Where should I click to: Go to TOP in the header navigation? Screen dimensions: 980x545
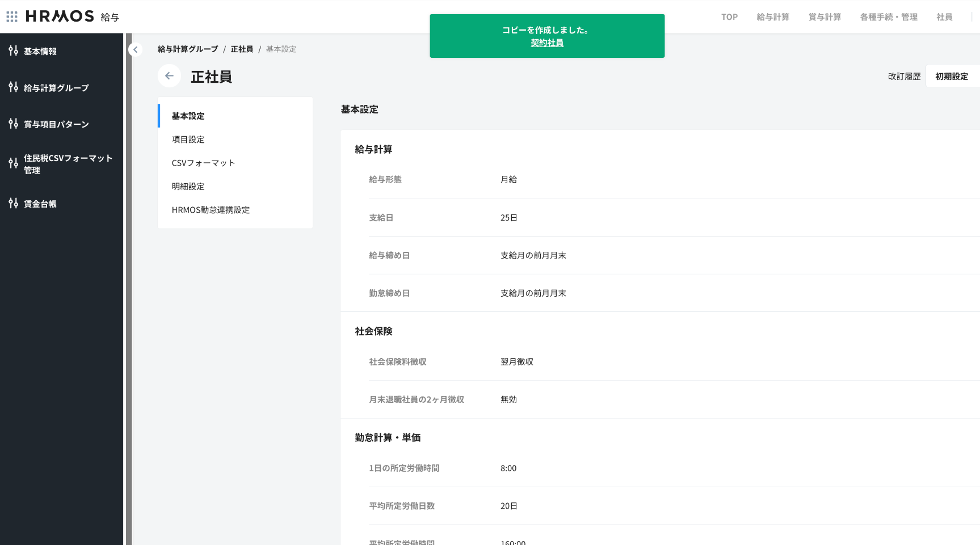(x=729, y=17)
